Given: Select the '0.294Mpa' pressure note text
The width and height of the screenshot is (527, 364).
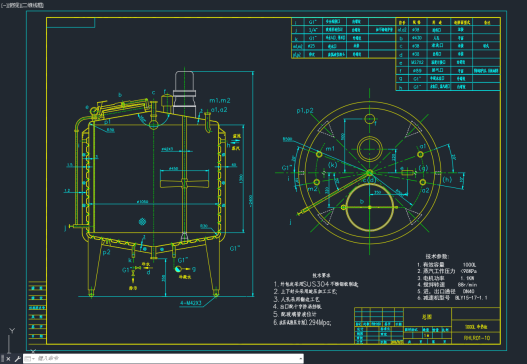Looking at the screenshot, I should [x=316, y=322].
